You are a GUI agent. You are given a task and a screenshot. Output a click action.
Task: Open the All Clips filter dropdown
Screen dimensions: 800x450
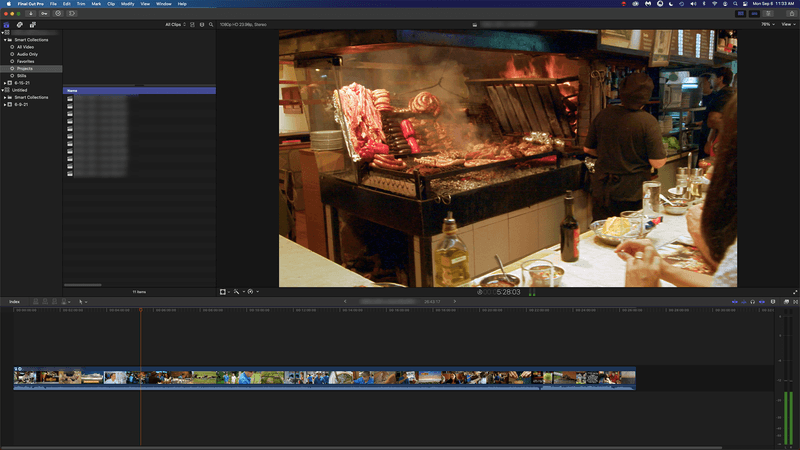click(x=176, y=24)
